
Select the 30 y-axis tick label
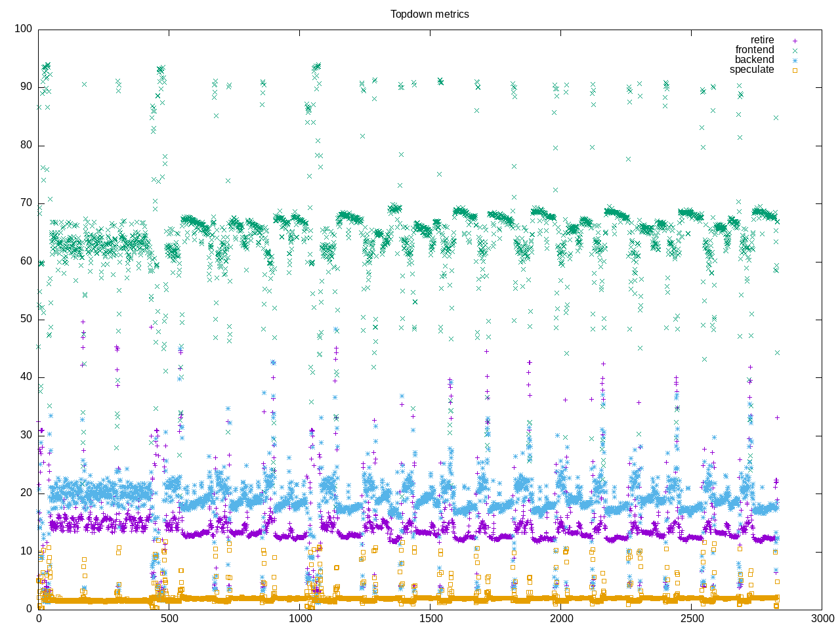pos(26,435)
